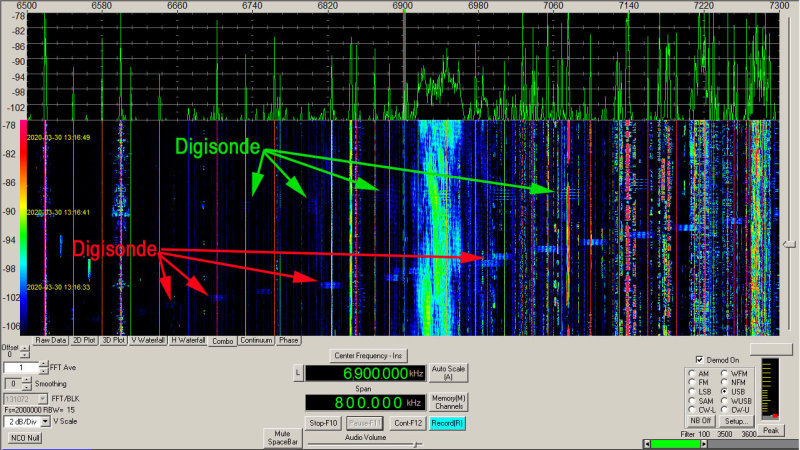
Task: Switch to the Raw Data tab
Action: pyautogui.click(x=51, y=340)
